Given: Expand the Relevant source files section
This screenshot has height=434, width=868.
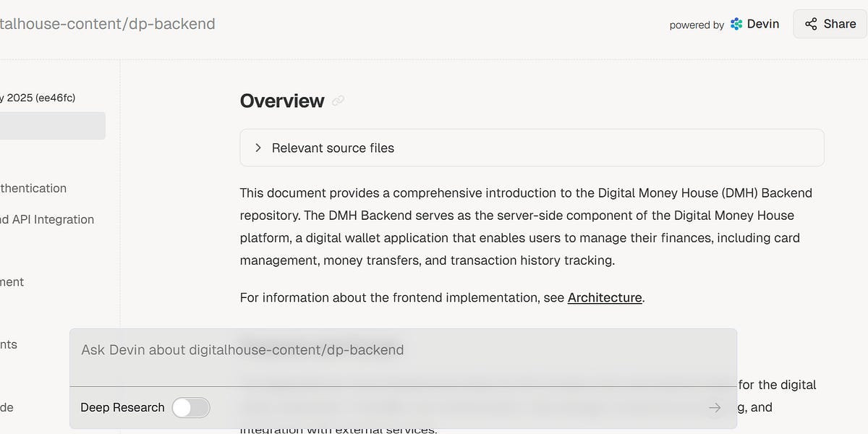Looking at the screenshot, I should click(x=333, y=148).
